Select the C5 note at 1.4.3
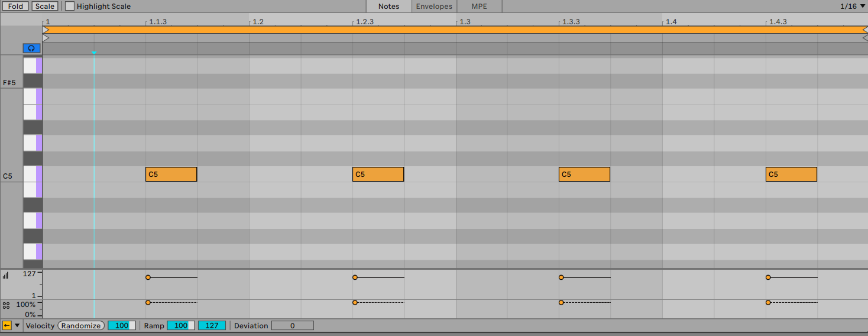 click(791, 174)
